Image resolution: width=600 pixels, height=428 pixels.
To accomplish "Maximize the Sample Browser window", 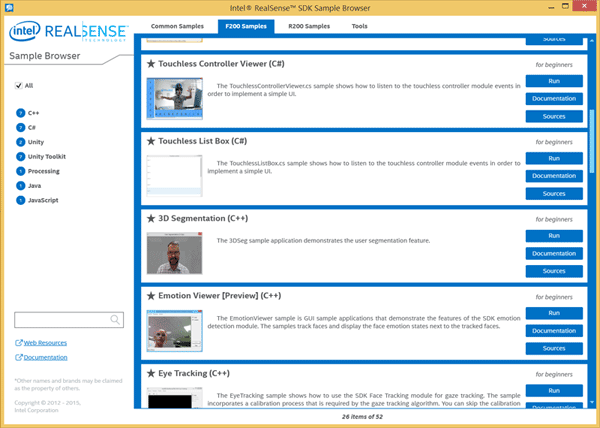I will [x=565, y=7].
